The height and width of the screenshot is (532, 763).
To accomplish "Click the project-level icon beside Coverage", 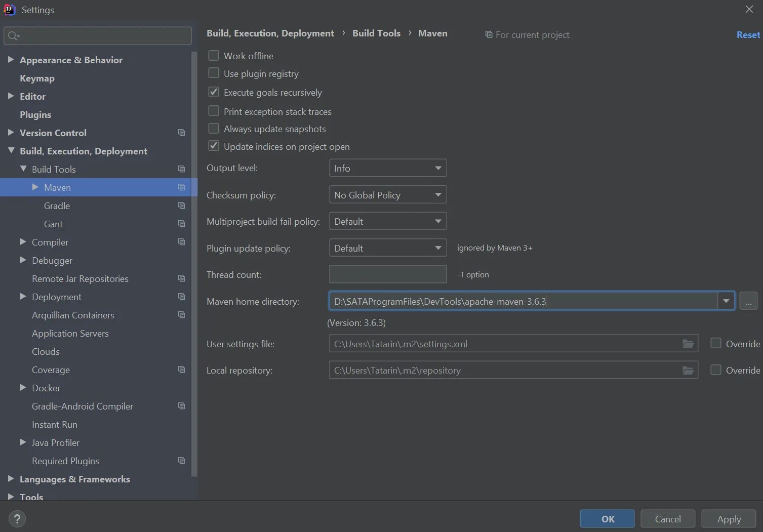I will [x=181, y=370].
